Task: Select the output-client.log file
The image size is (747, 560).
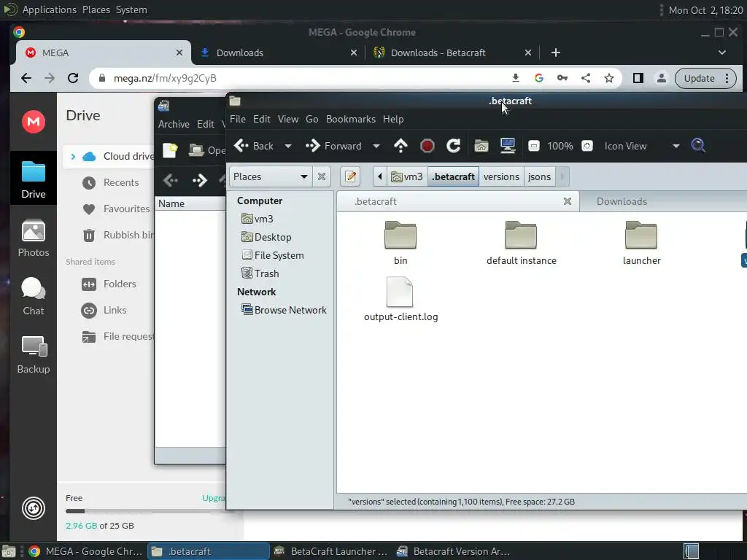Action: [400, 299]
